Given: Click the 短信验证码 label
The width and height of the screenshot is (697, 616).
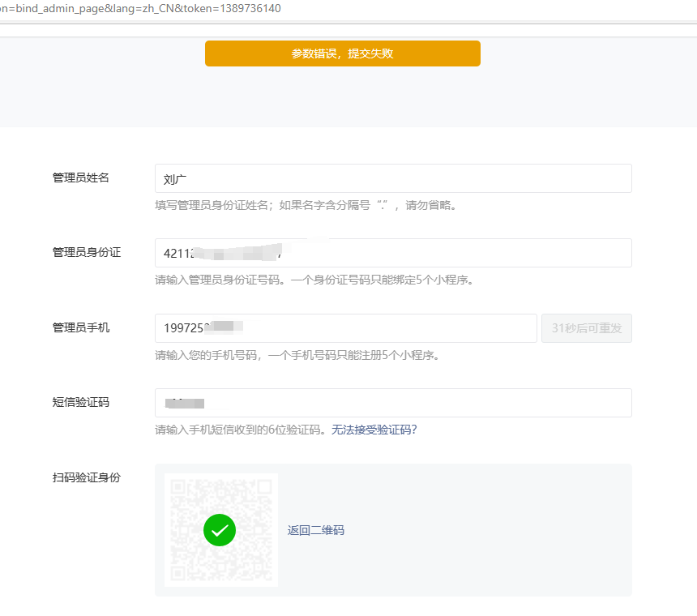Looking at the screenshot, I should 80,402.
